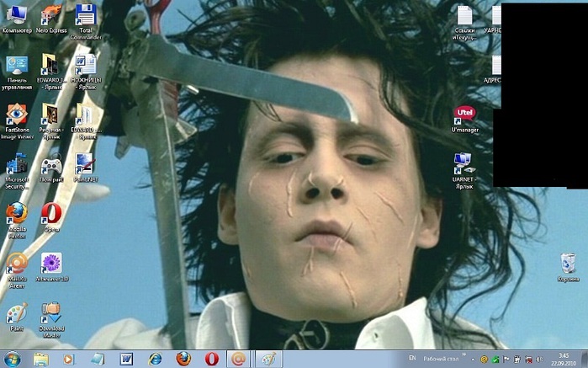This screenshot has width=588, height=368.
Task: Launch Opera desktop shortcut
Action: pyautogui.click(x=51, y=218)
